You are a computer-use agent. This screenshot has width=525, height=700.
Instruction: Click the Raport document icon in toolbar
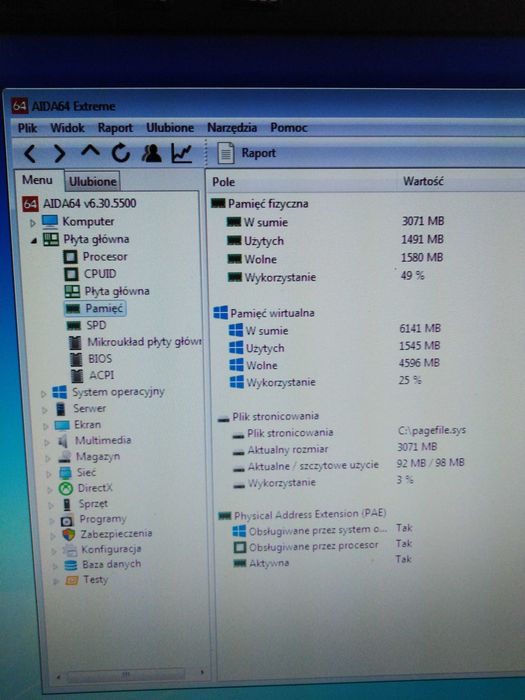[x=226, y=153]
